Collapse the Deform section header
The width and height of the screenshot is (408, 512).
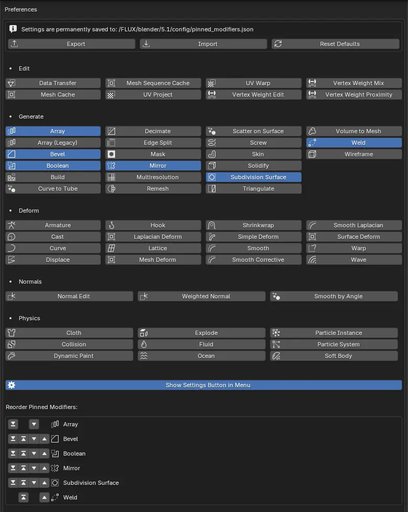coord(29,211)
